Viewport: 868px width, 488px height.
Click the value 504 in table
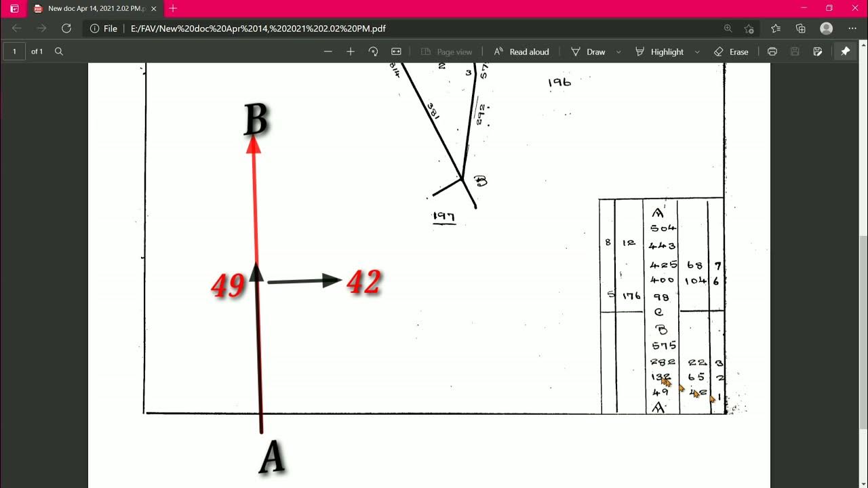[663, 228]
